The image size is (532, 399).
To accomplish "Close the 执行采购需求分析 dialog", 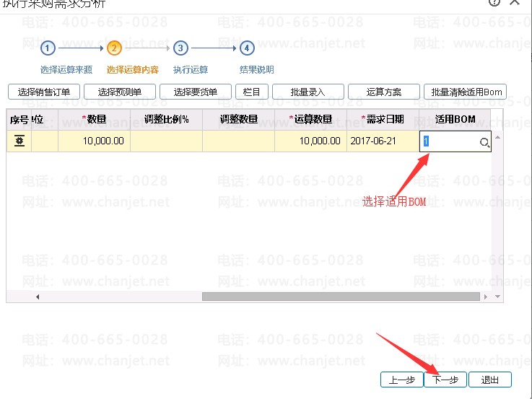I will tap(515, 2).
